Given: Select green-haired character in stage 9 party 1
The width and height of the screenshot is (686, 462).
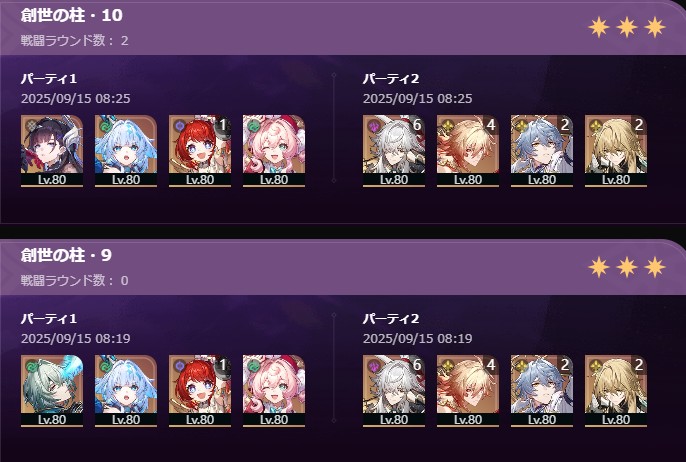Looking at the screenshot, I should tap(52, 391).
